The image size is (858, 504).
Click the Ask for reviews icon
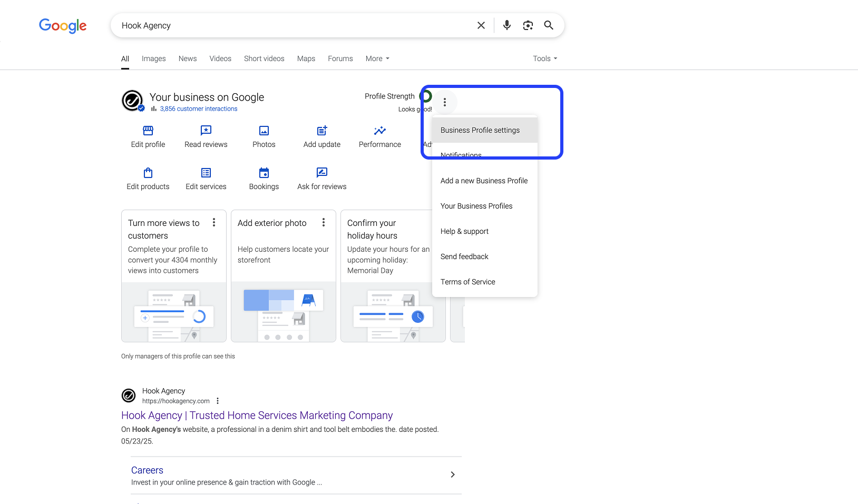pyautogui.click(x=322, y=173)
